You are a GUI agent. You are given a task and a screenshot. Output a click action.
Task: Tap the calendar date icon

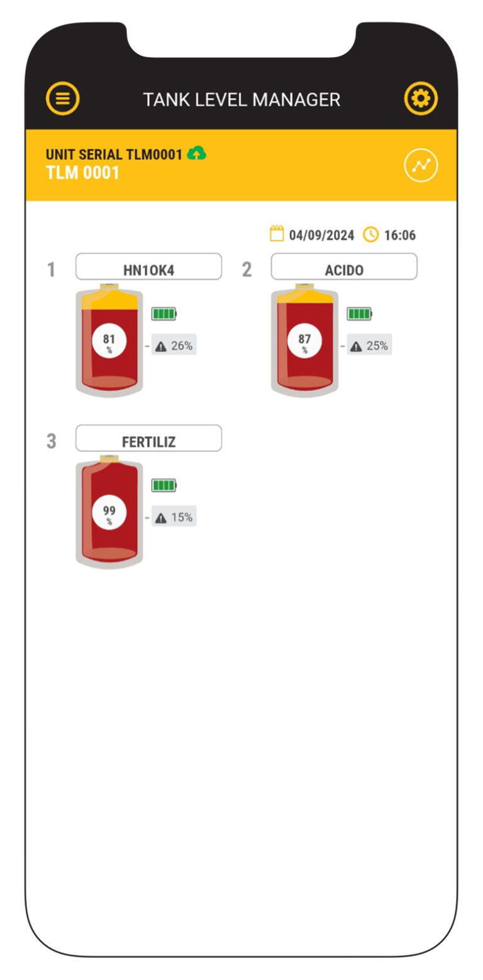pos(277,235)
